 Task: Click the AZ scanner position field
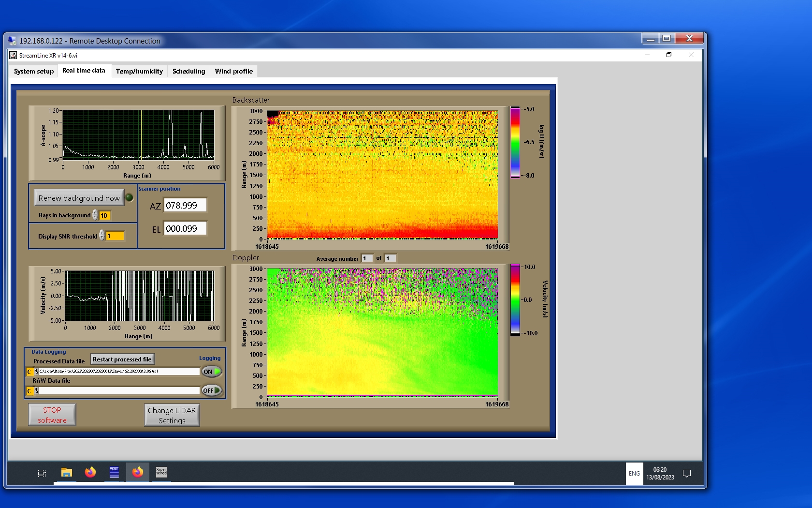[x=185, y=205]
